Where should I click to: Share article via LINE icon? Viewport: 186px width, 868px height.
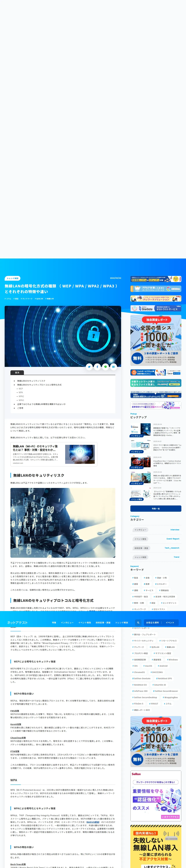click(x=105, y=367)
